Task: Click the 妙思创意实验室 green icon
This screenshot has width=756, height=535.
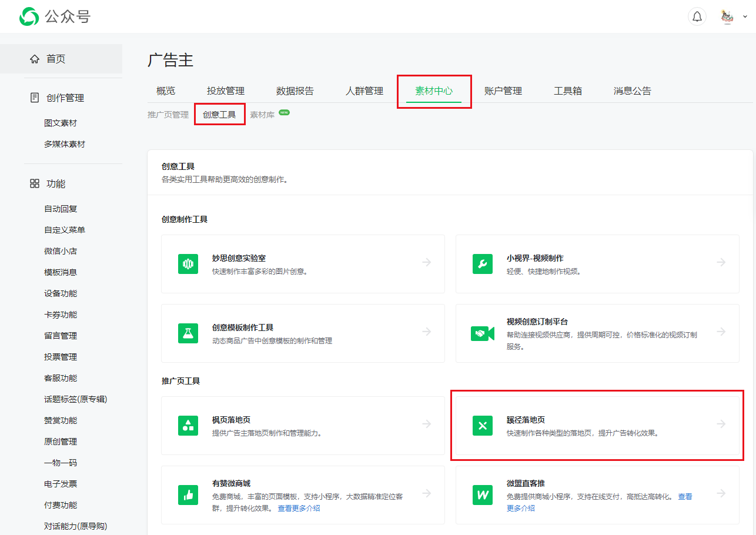Action: pos(188,264)
